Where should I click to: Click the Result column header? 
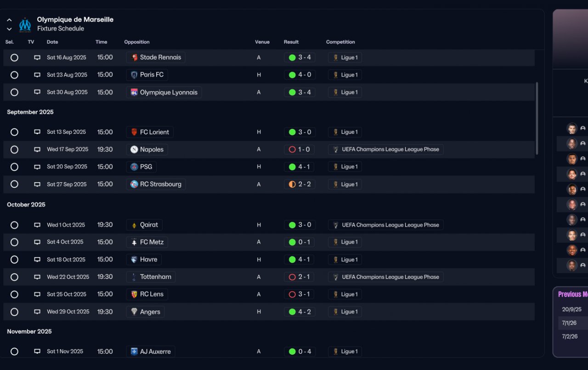[x=291, y=42]
